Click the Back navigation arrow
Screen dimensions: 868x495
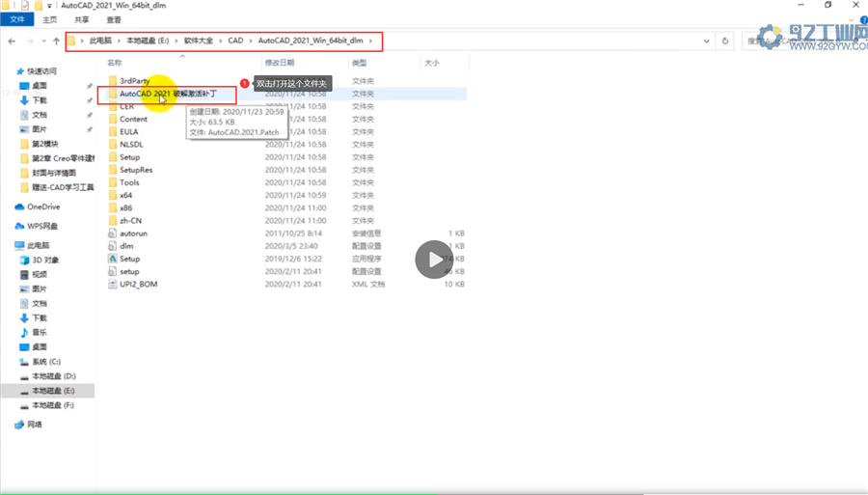tap(13, 41)
